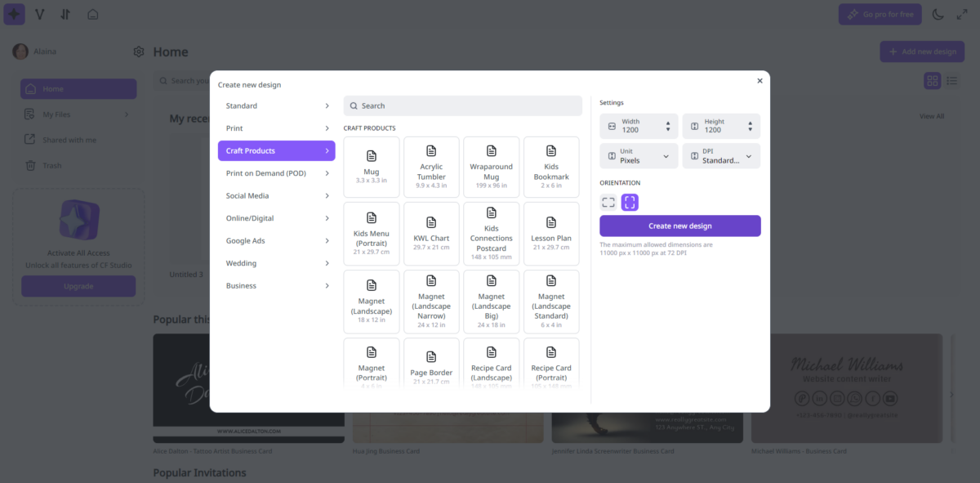Open the settings gear next to Alaina
Screen dimensions: 980x483
(x=139, y=51)
